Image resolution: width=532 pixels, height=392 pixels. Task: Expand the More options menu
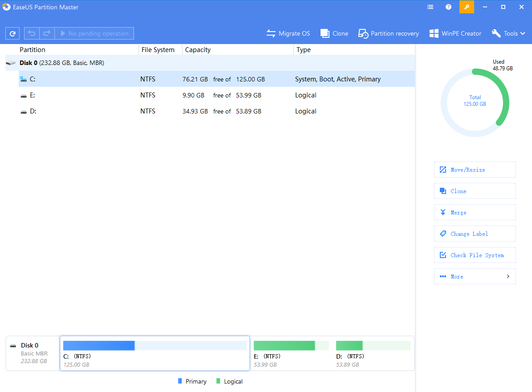(x=475, y=276)
